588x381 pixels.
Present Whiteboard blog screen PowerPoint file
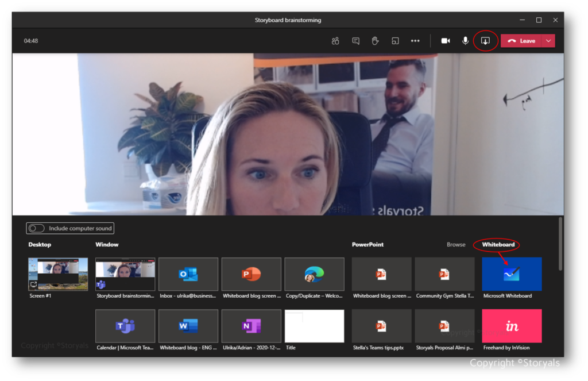(381, 274)
